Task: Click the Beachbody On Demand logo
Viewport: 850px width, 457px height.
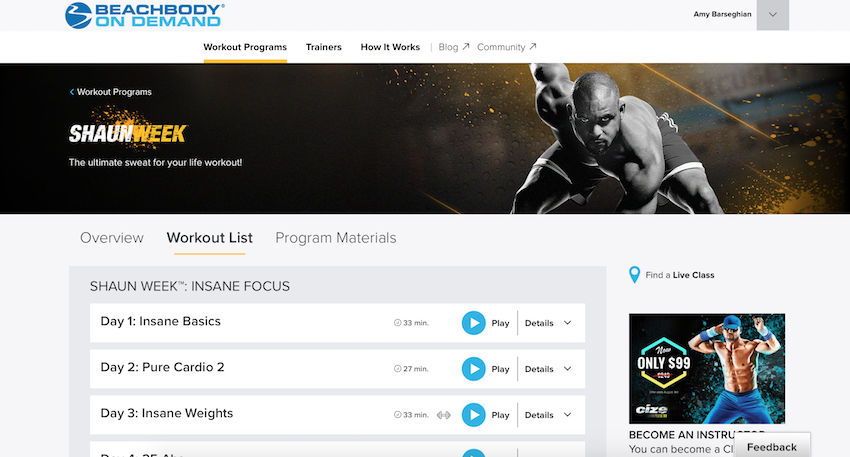Action: click(145, 16)
